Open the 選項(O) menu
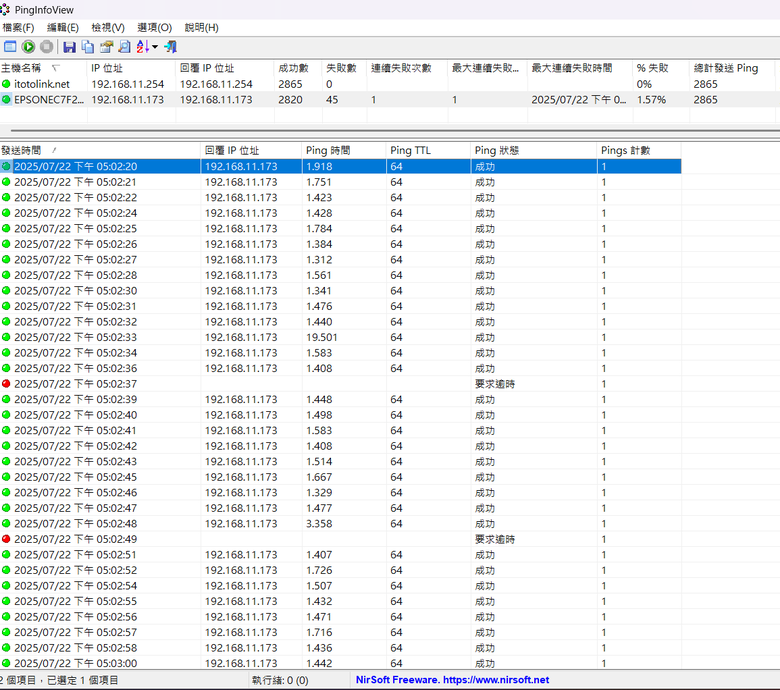This screenshot has height=690, width=780. [154, 27]
